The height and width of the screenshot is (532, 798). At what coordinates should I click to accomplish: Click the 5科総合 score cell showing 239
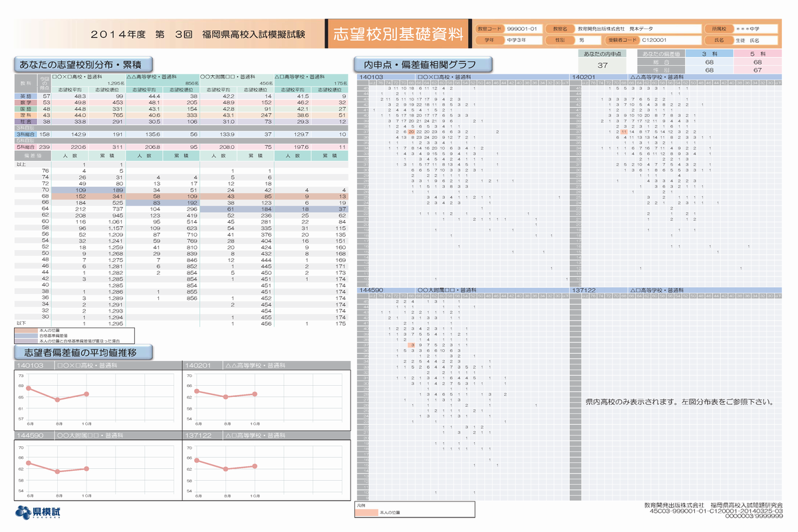click(x=45, y=146)
